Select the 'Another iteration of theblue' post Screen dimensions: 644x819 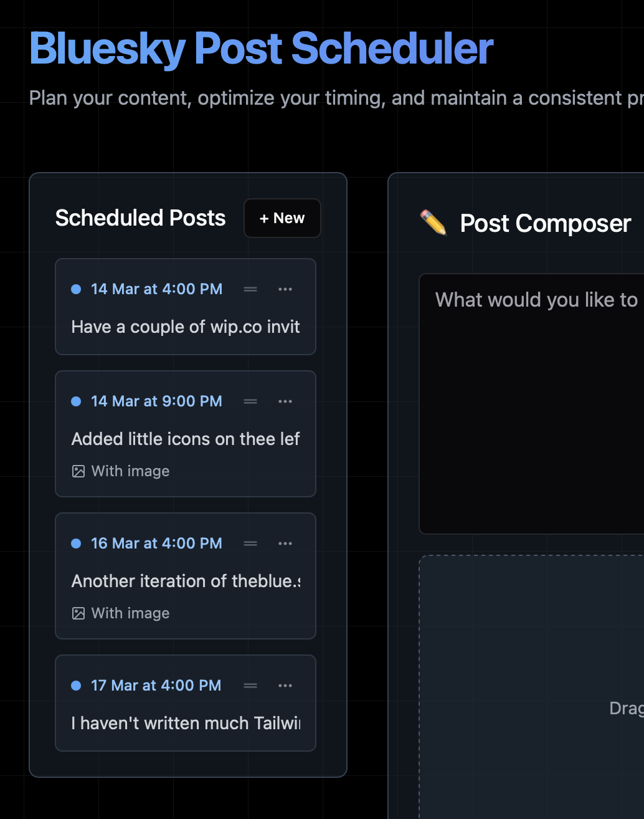[x=186, y=576]
